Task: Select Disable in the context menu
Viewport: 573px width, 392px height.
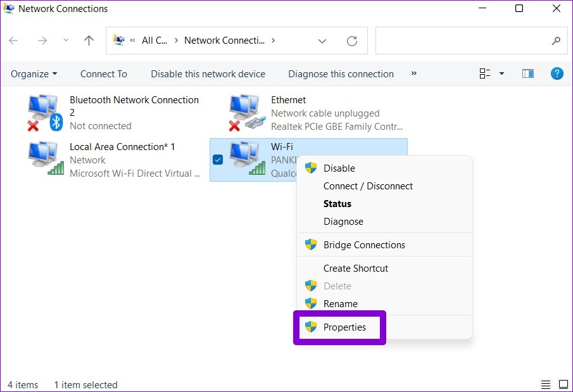Action: [x=339, y=168]
